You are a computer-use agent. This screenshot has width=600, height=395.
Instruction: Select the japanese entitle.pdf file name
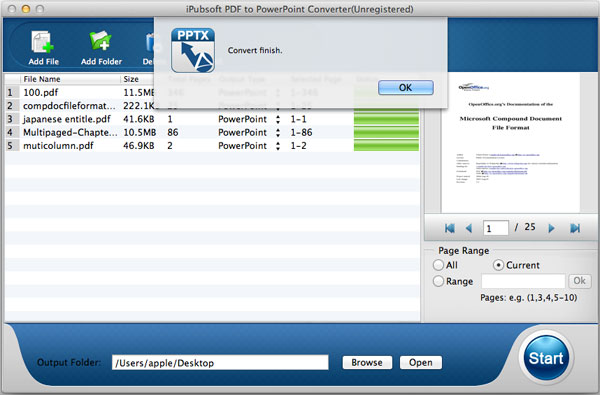click(67, 119)
